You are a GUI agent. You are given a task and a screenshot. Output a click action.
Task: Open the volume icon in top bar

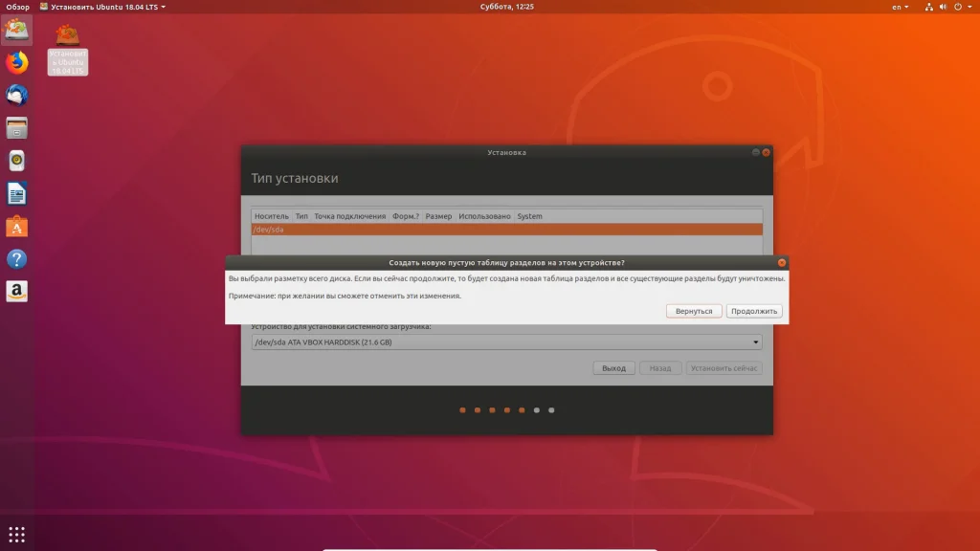(x=943, y=7)
